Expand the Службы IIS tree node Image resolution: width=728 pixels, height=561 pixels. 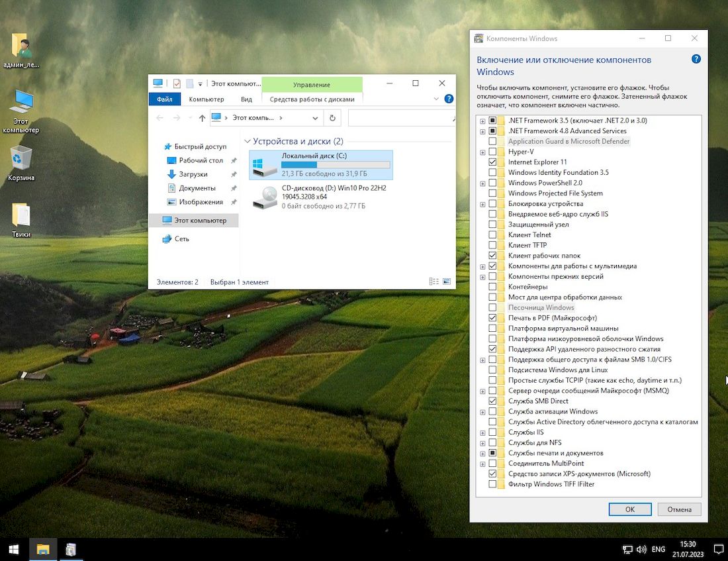482,433
